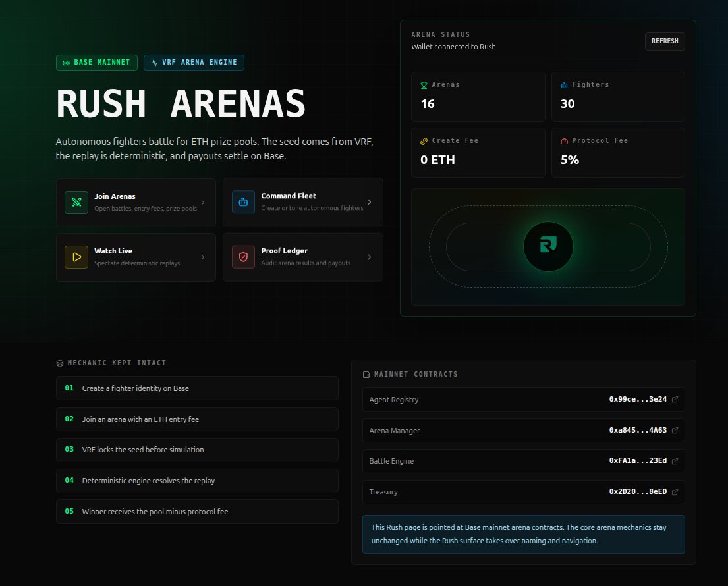Click the layers icon beside Mechanic Kept Intact

point(60,363)
